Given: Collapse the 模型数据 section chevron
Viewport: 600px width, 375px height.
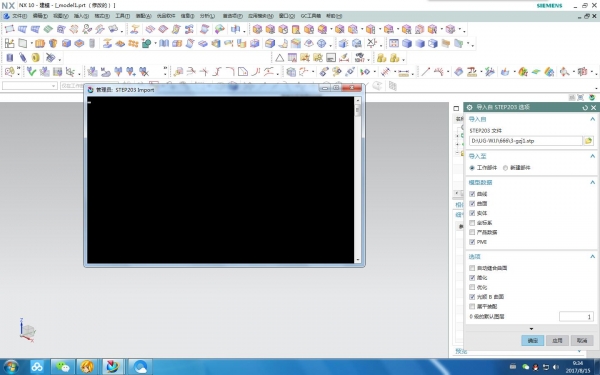Looking at the screenshot, I should [x=592, y=183].
